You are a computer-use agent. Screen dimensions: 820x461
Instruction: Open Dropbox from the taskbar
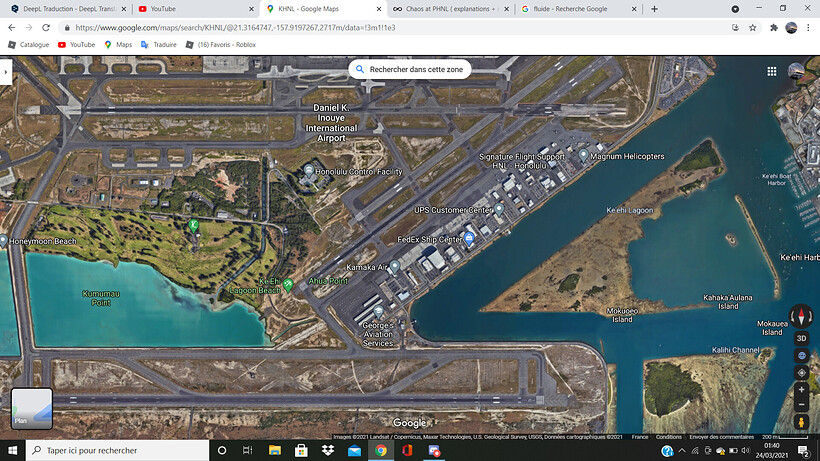click(328, 450)
